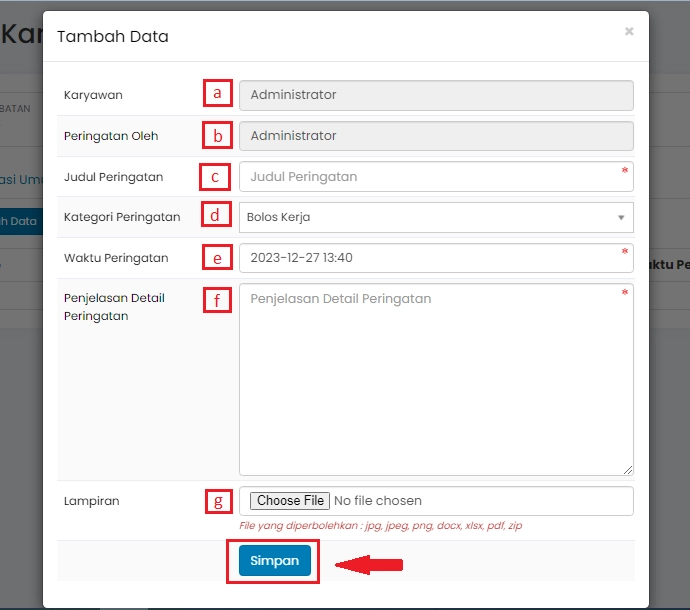Click inside the Penjelasan Detail Peringatan textarea

[x=435, y=380]
